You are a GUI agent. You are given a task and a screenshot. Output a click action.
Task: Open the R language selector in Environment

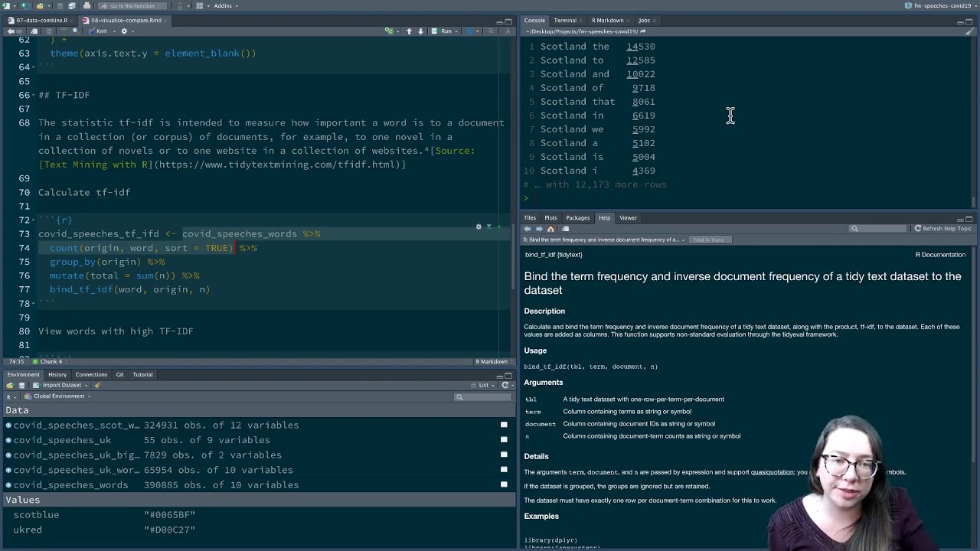click(11, 397)
